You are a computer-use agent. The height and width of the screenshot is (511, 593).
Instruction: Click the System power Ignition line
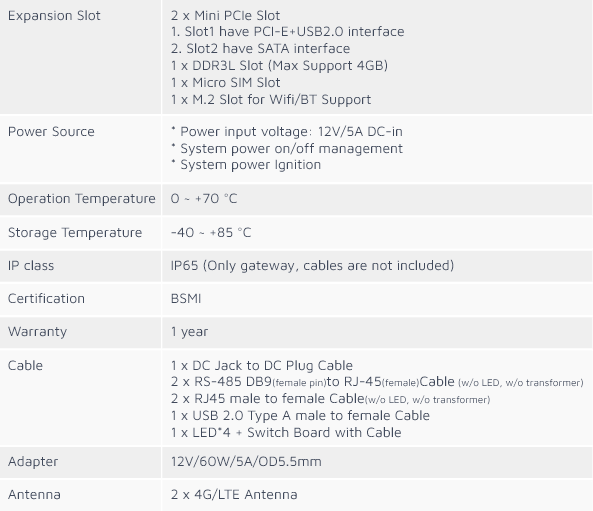coord(246,165)
